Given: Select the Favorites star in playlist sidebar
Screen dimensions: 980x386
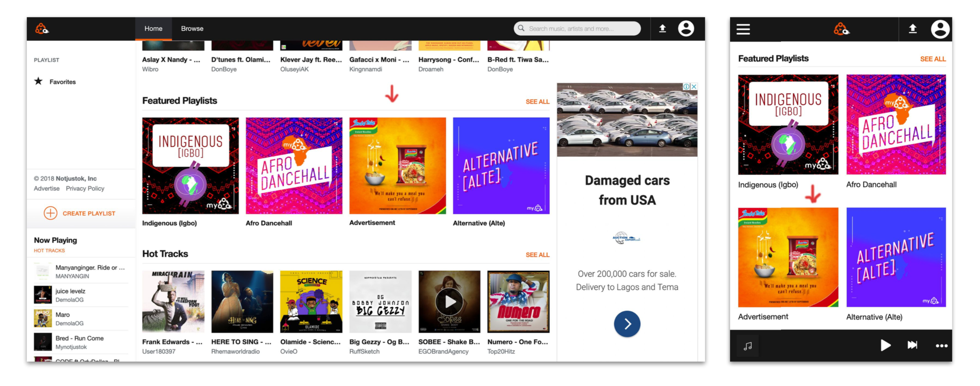Looking at the screenshot, I should tap(38, 81).
